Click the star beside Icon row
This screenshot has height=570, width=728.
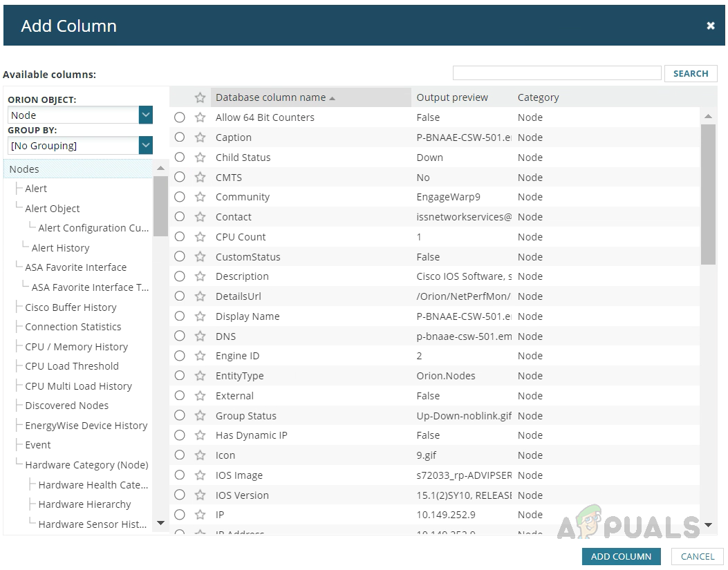(200, 455)
